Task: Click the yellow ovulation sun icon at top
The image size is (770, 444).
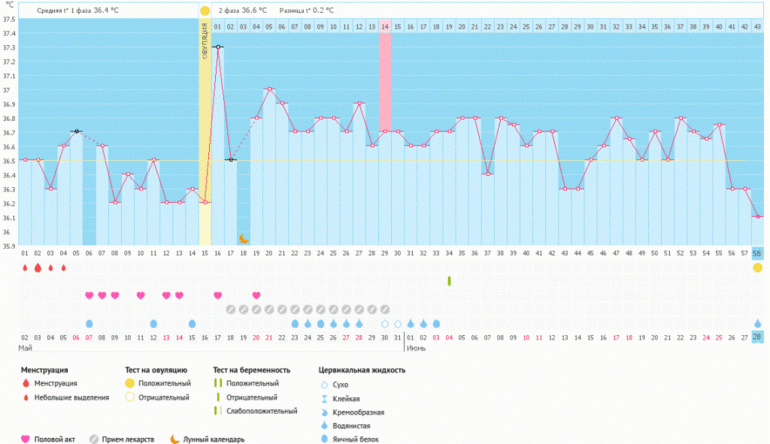Action: tap(205, 10)
